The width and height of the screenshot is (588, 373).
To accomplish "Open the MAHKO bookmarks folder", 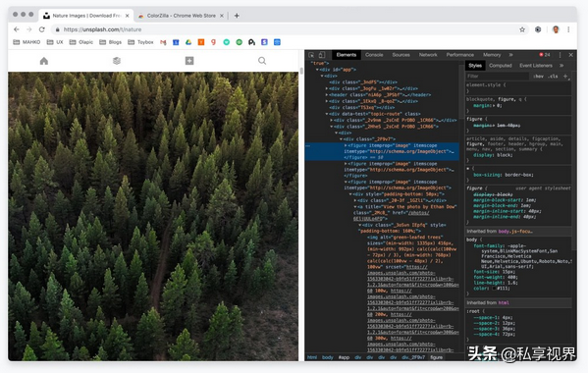I will (27, 42).
